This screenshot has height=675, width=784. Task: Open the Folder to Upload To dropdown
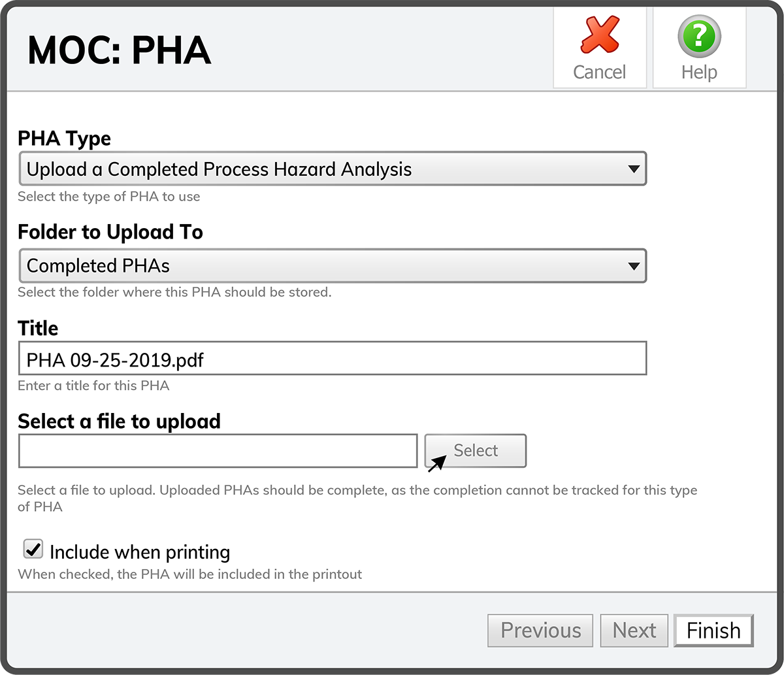coord(332,266)
